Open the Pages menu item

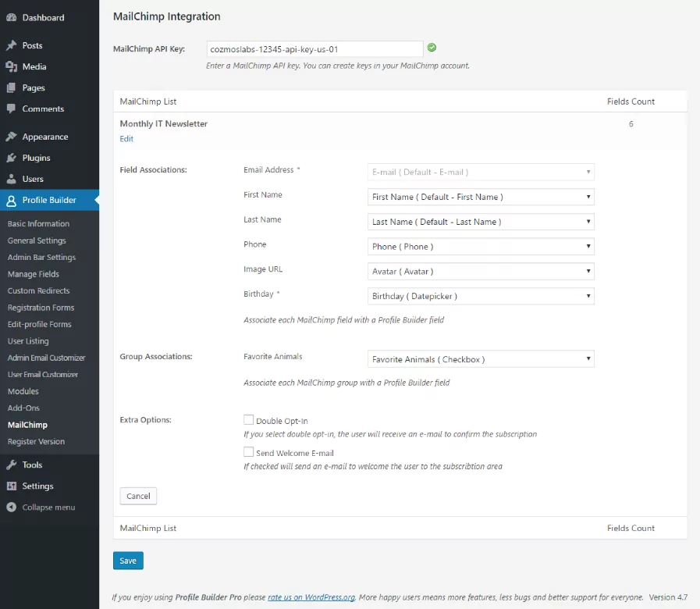pyautogui.click(x=49, y=87)
